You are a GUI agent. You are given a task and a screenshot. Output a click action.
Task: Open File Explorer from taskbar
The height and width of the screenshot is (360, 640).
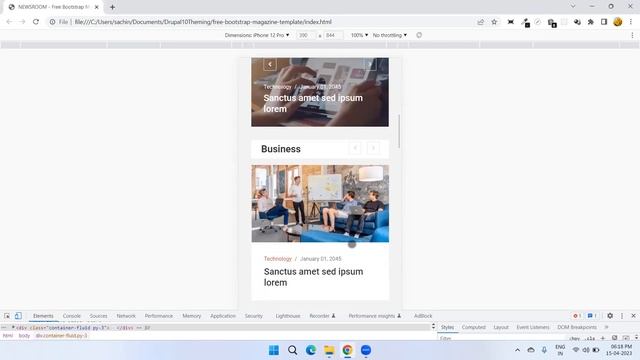[x=329, y=350]
